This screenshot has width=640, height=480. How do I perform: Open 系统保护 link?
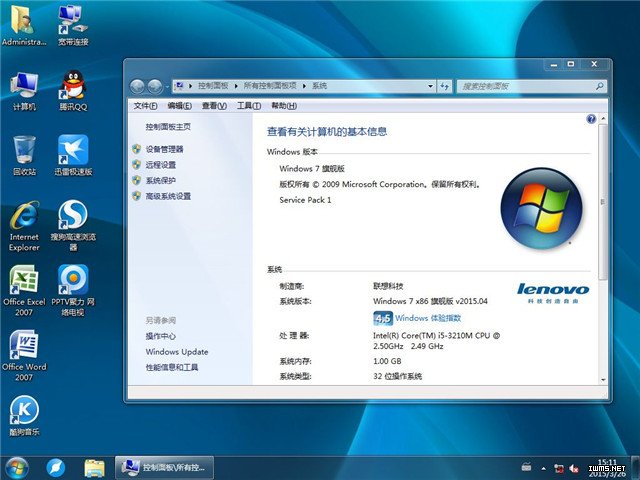[x=161, y=180]
